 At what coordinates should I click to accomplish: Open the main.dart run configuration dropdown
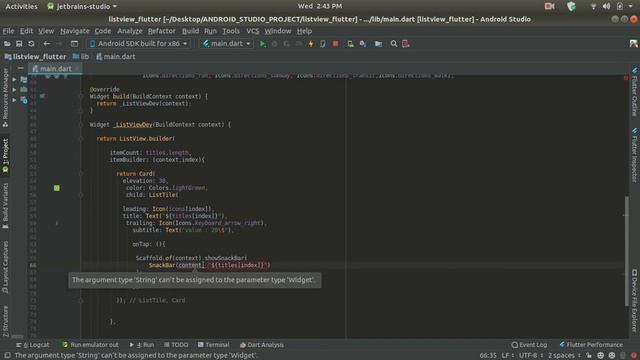[x=227, y=44]
